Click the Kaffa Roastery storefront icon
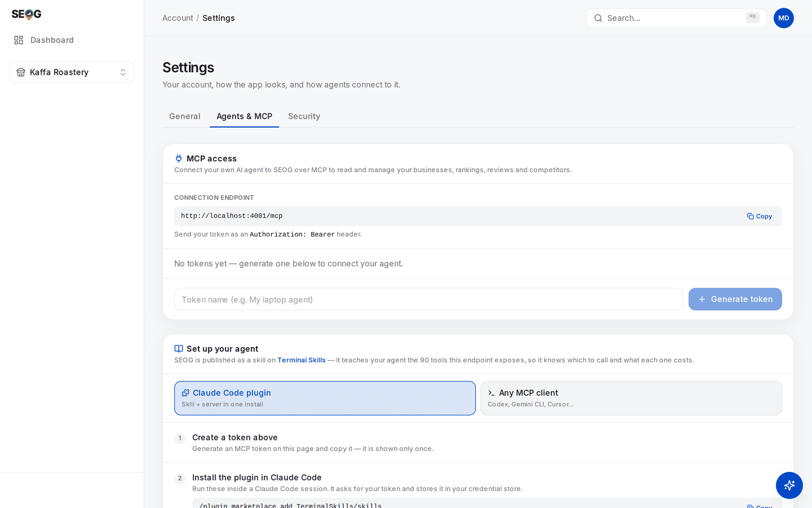 (21, 72)
